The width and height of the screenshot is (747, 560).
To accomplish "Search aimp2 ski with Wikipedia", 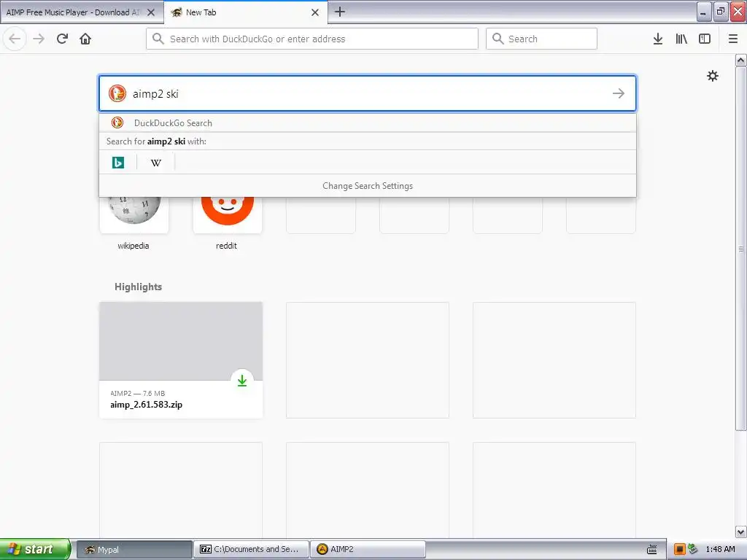I will click(x=156, y=163).
